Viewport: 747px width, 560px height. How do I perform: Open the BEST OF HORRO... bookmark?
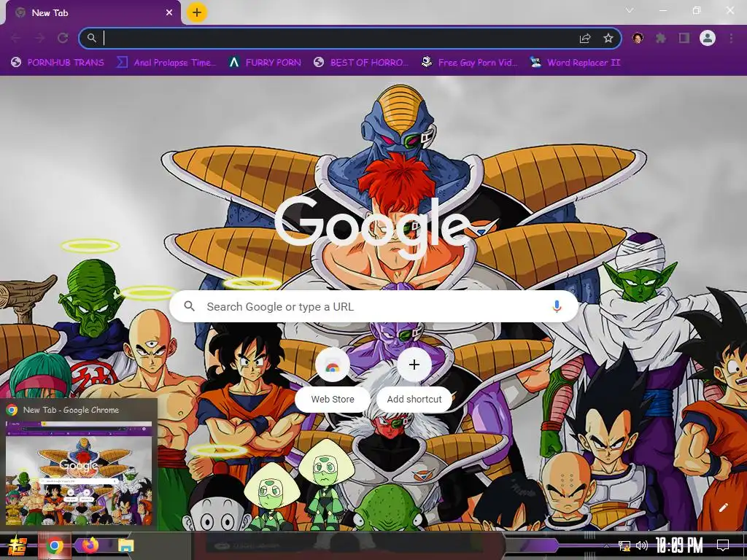360,63
